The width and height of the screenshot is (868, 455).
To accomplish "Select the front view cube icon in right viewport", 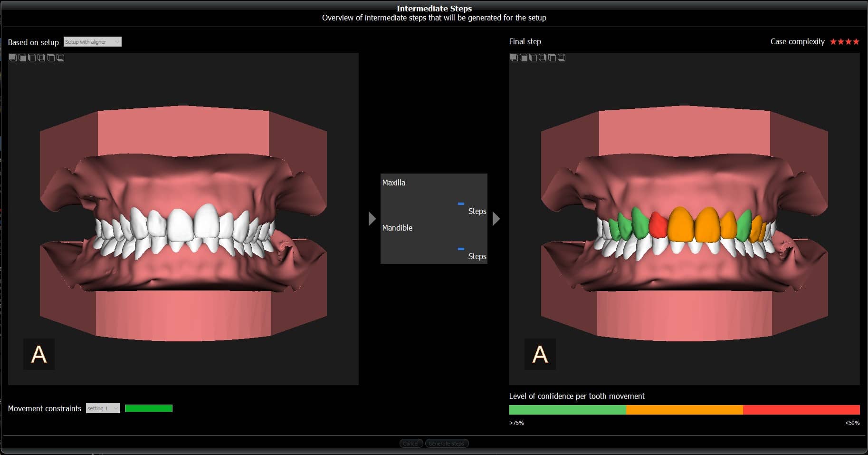I will [514, 58].
